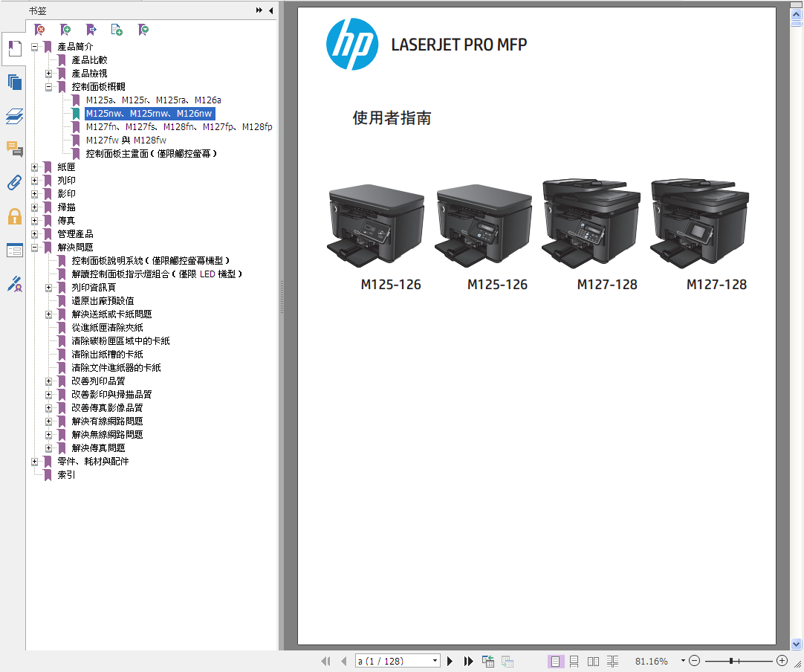This screenshot has width=804, height=672.
Task: Open the Security padlock panel
Action: (14, 216)
